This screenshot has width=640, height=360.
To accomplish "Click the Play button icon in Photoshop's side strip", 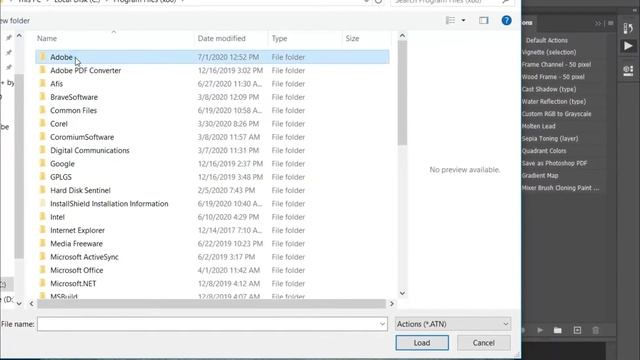I will click(628, 46).
